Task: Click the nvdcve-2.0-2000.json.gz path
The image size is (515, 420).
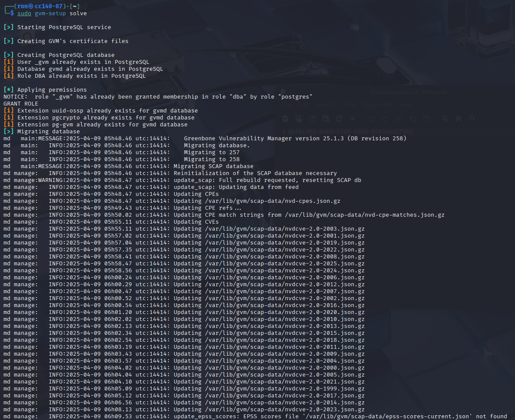Action: [x=285, y=368]
